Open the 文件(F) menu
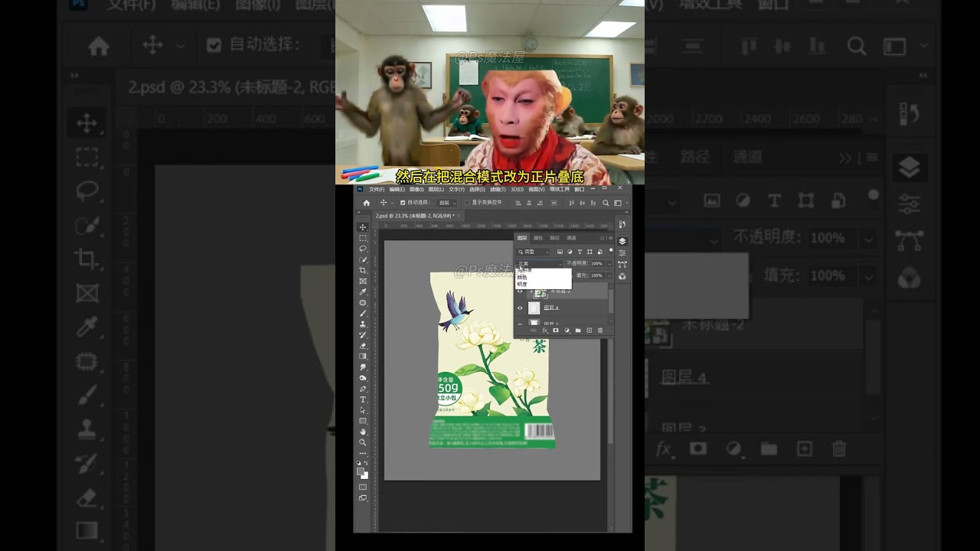The image size is (980, 551). tap(377, 189)
